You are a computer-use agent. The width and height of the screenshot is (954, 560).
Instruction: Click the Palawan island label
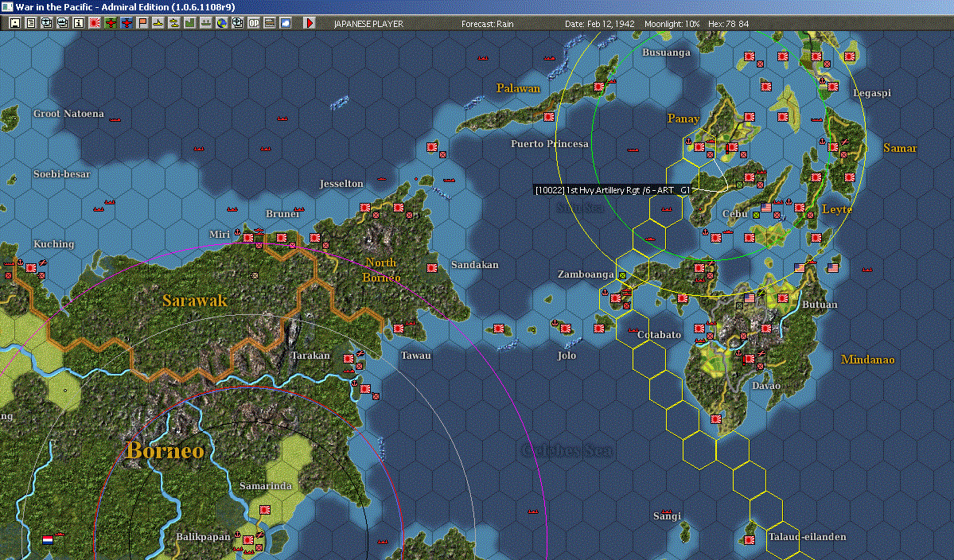pos(518,88)
